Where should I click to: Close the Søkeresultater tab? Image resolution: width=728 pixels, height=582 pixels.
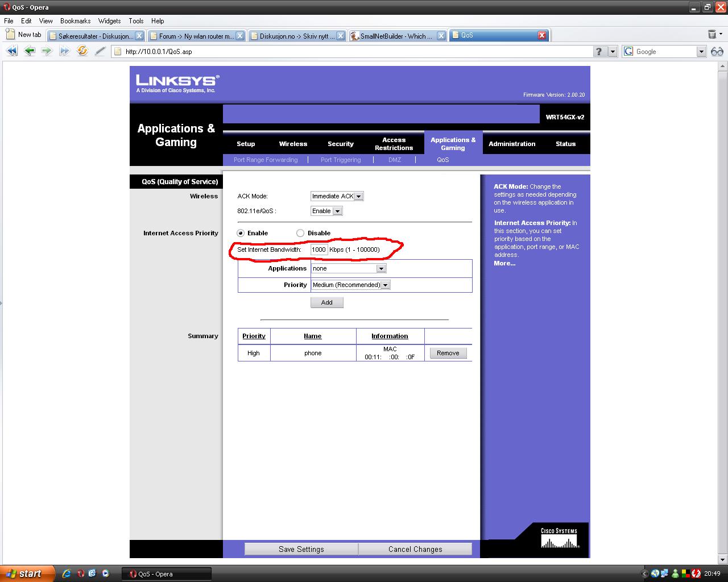[139, 36]
